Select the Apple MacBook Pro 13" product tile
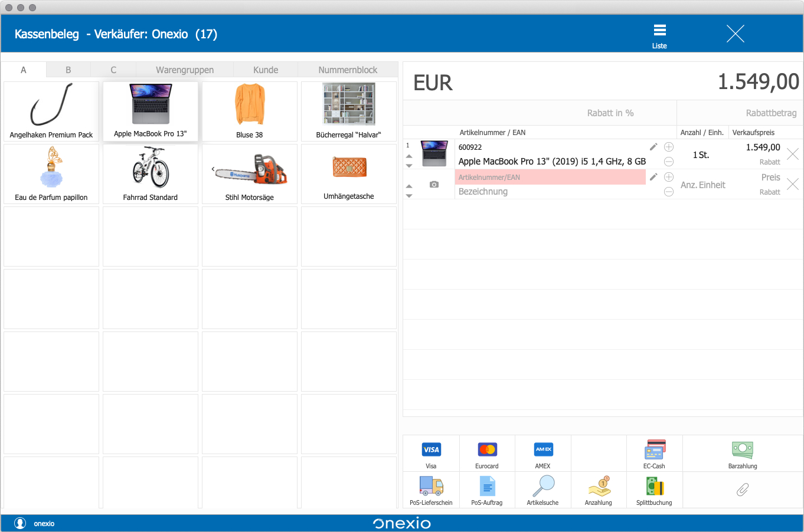 [x=151, y=111]
